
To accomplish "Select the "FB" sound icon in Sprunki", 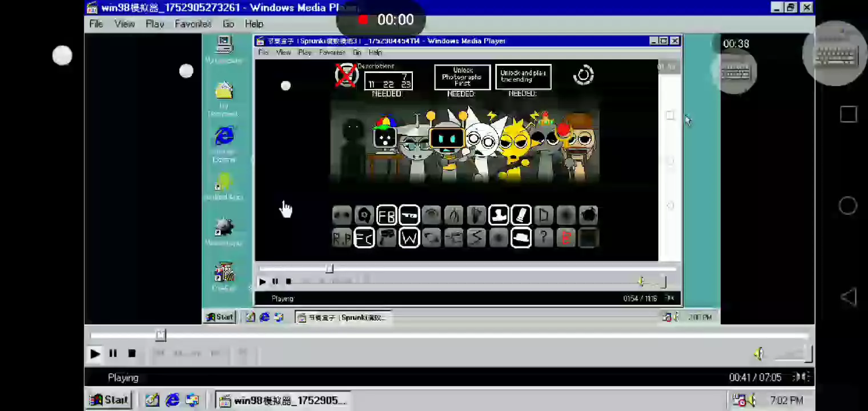I will coord(387,216).
